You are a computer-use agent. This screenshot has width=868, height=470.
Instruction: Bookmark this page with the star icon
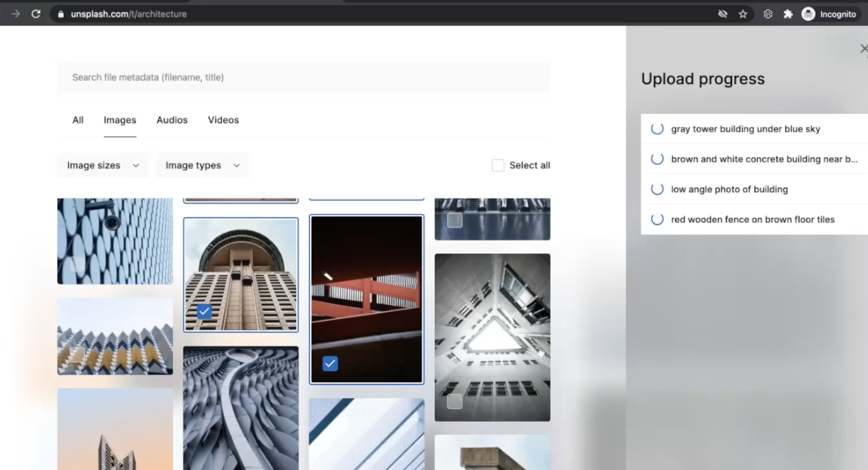[743, 14]
